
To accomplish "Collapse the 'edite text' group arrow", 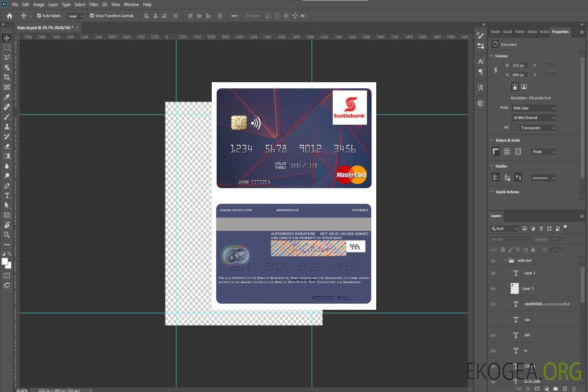I will 505,260.
